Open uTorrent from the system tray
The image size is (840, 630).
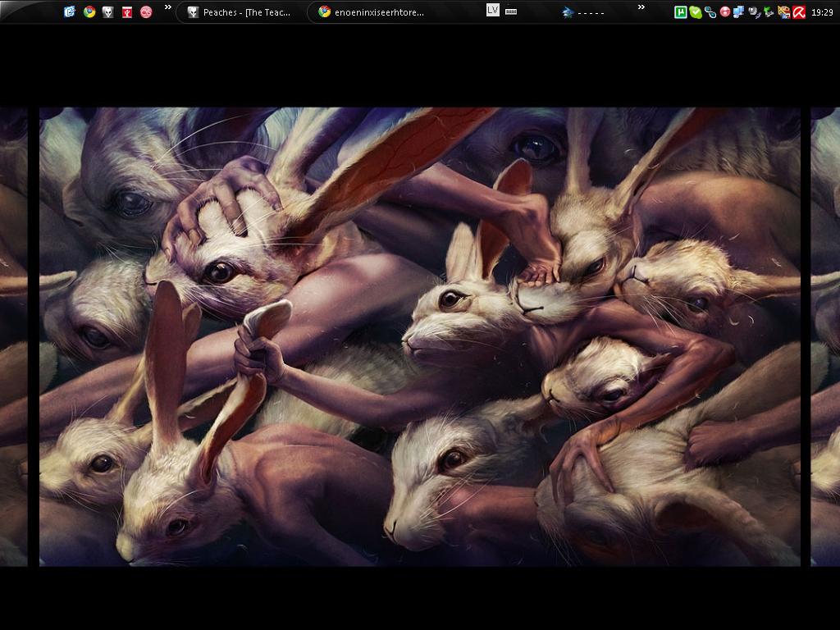[680, 12]
